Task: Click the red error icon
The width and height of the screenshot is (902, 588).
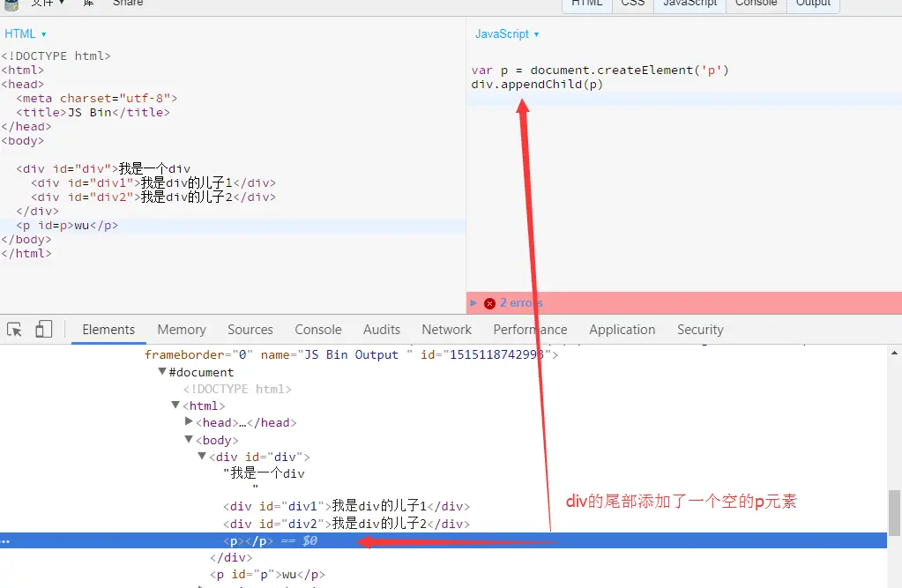Action: pyautogui.click(x=489, y=303)
